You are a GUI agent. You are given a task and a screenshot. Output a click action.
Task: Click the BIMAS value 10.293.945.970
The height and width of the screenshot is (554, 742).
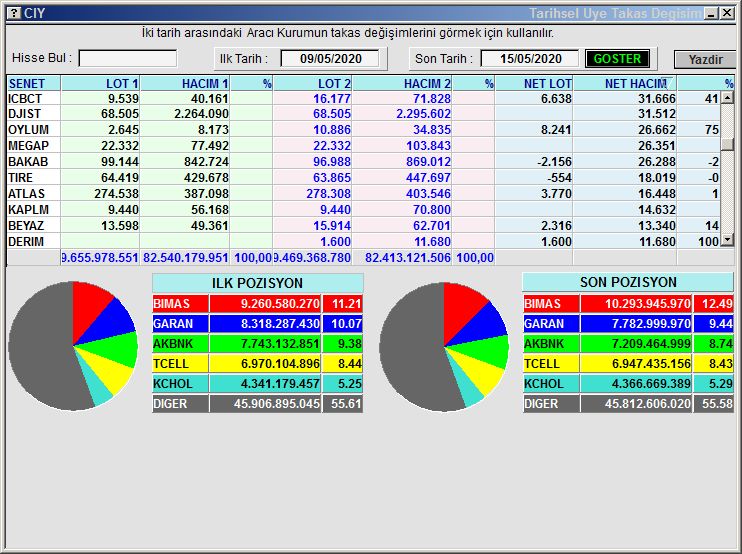click(x=647, y=303)
